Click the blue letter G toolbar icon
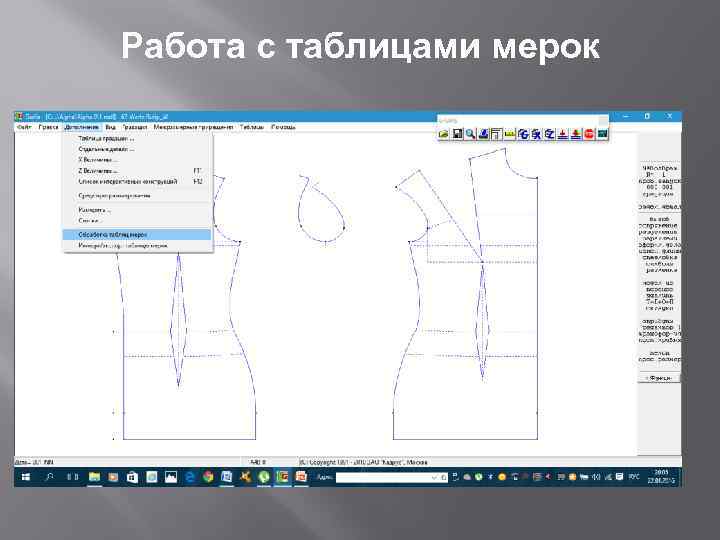 pyautogui.click(x=523, y=134)
